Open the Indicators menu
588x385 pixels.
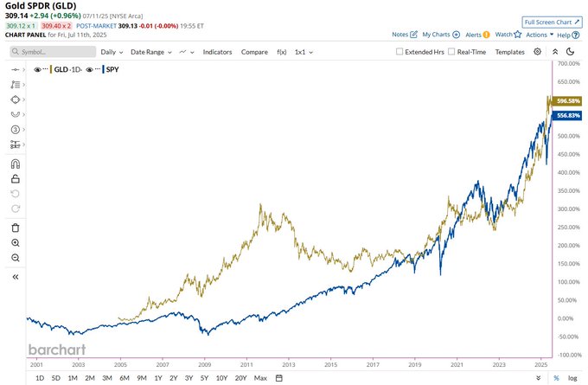pyautogui.click(x=218, y=52)
